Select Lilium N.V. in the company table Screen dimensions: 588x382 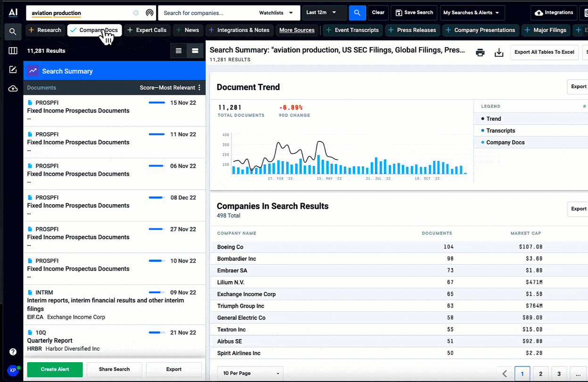(231, 282)
